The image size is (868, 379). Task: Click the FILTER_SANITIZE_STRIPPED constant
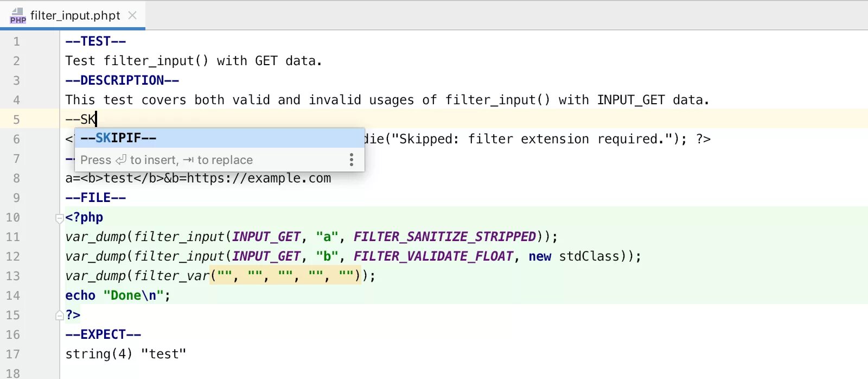pyautogui.click(x=445, y=237)
